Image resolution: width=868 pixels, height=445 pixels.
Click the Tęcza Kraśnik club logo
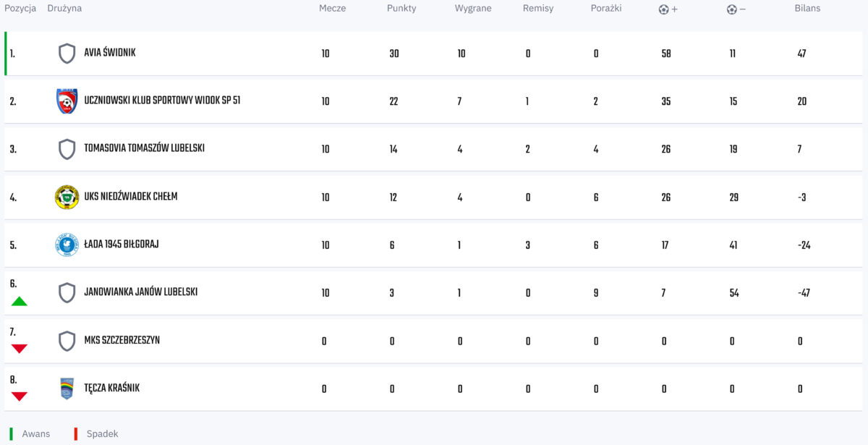pyautogui.click(x=67, y=389)
